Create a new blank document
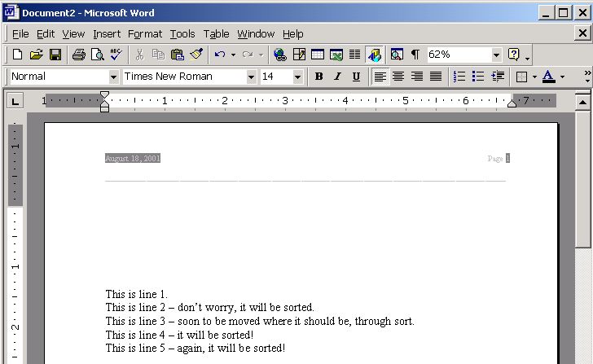The image size is (593, 364). [x=16, y=55]
